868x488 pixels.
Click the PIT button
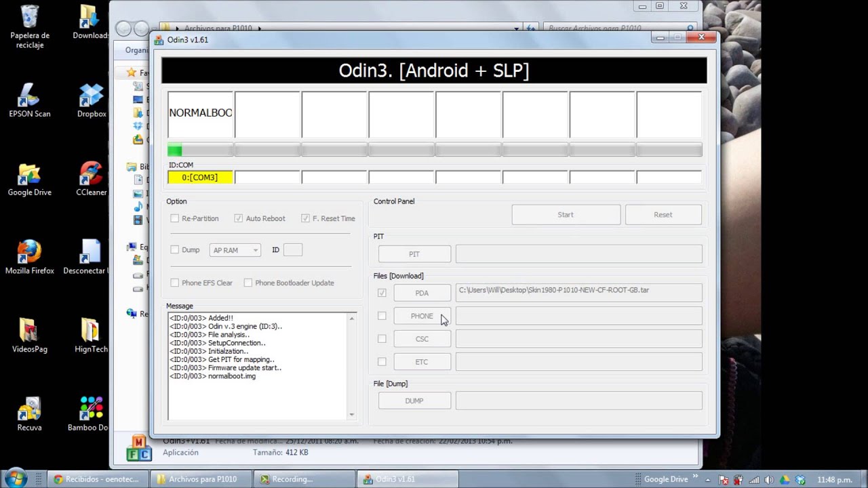pyautogui.click(x=414, y=254)
